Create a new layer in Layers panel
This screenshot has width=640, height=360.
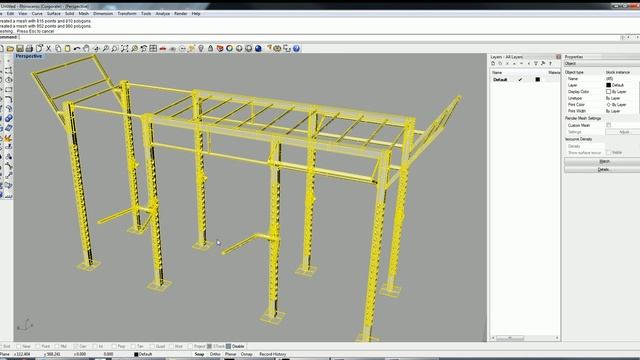493,64
